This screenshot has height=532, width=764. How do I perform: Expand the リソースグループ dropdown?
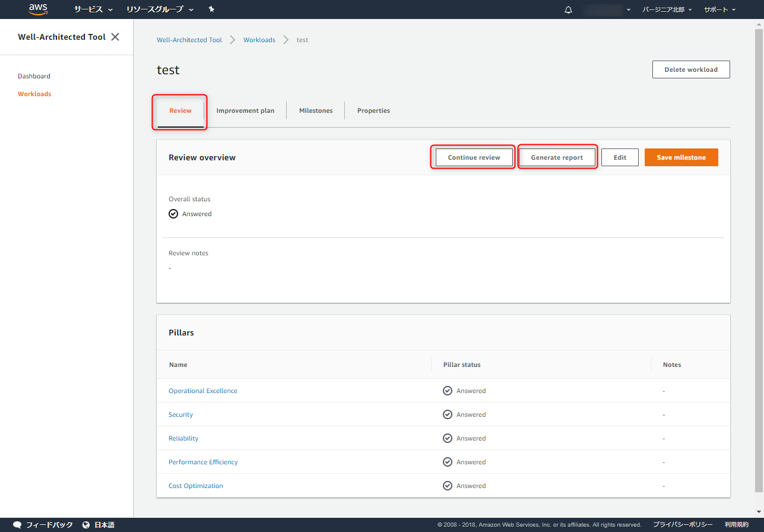click(155, 9)
